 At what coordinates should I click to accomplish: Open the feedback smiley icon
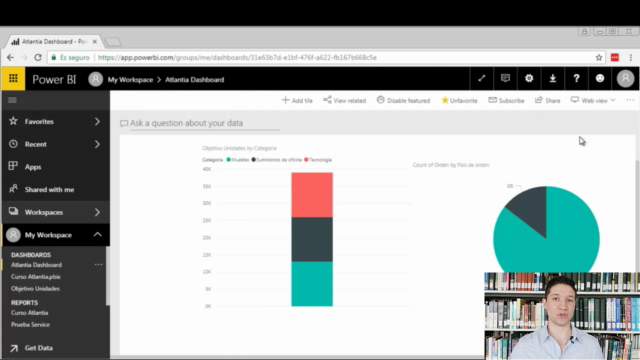coord(600,78)
